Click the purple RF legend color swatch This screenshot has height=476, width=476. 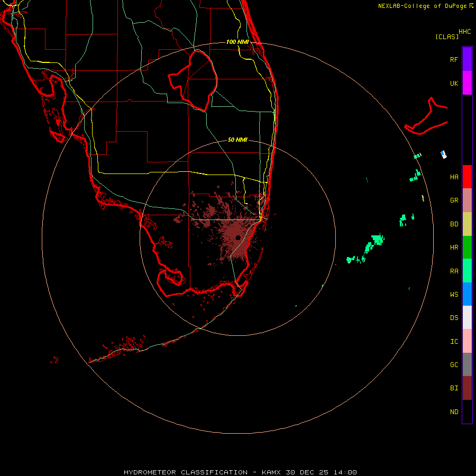467,59
